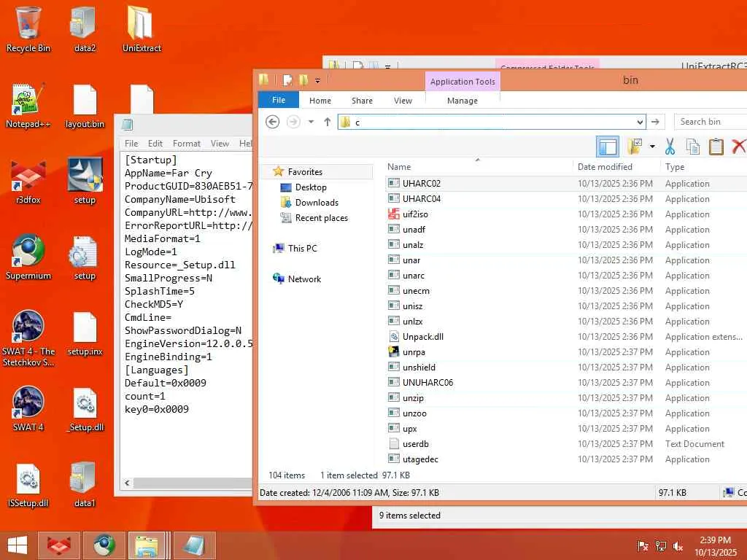Click Folder Options icon in Explorer toolbar

635,146
